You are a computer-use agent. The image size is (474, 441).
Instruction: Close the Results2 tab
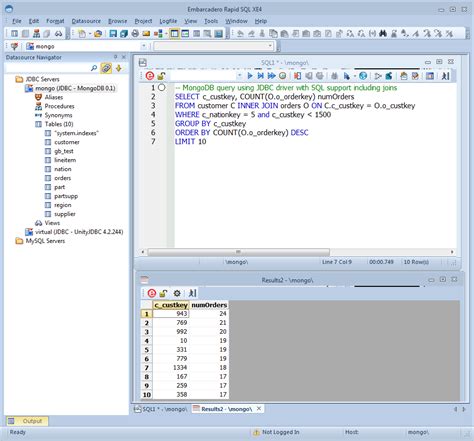click(x=259, y=408)
